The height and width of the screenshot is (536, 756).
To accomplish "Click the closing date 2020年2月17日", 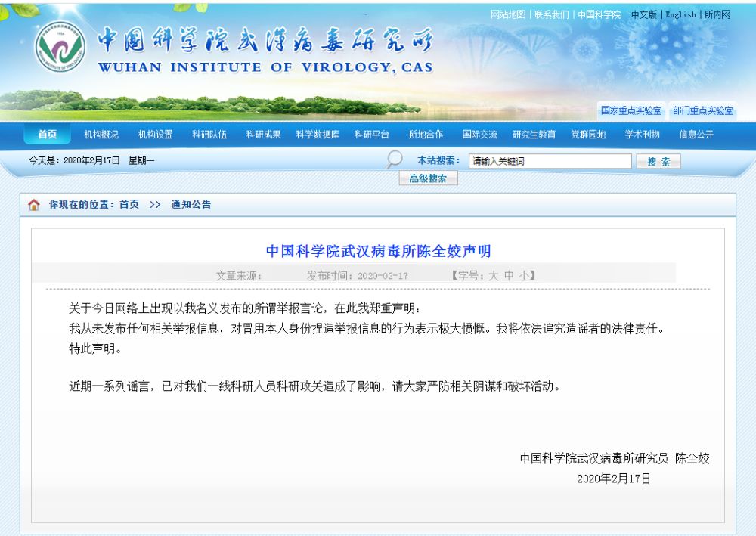I will (x=614, y=479).
